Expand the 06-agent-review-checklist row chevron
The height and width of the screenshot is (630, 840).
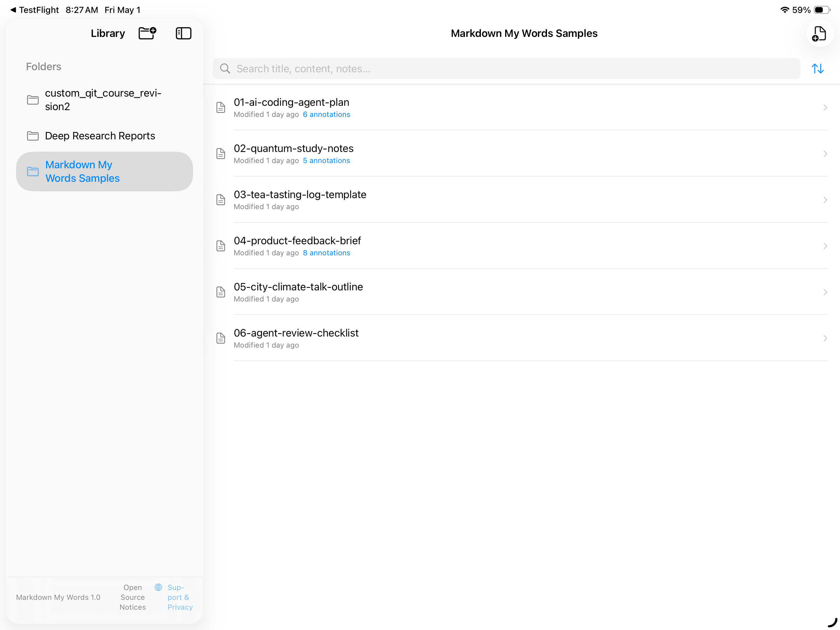coord(825,338)
